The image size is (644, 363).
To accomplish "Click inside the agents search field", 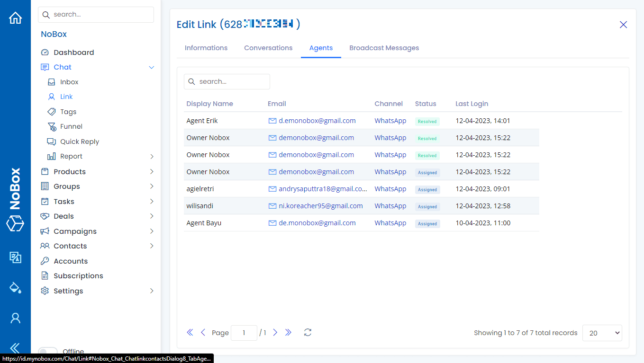I will tap(227, 81).
